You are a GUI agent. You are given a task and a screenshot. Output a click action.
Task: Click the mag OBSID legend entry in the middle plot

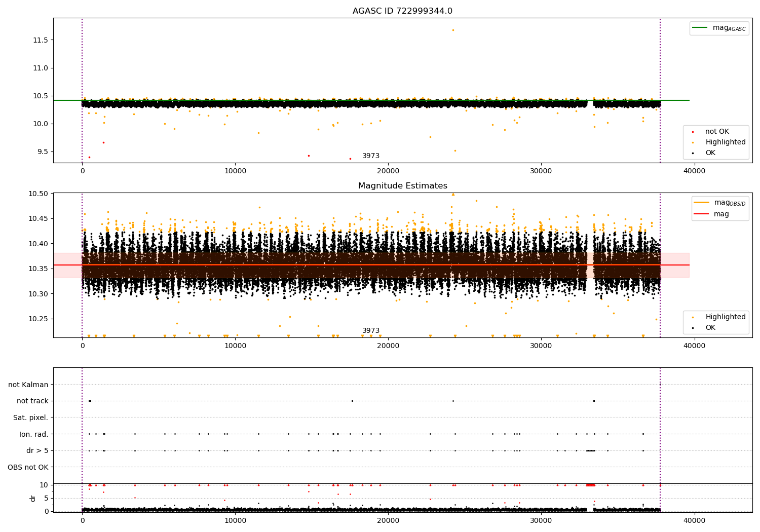pyautogui.click(x=720, y=203)
